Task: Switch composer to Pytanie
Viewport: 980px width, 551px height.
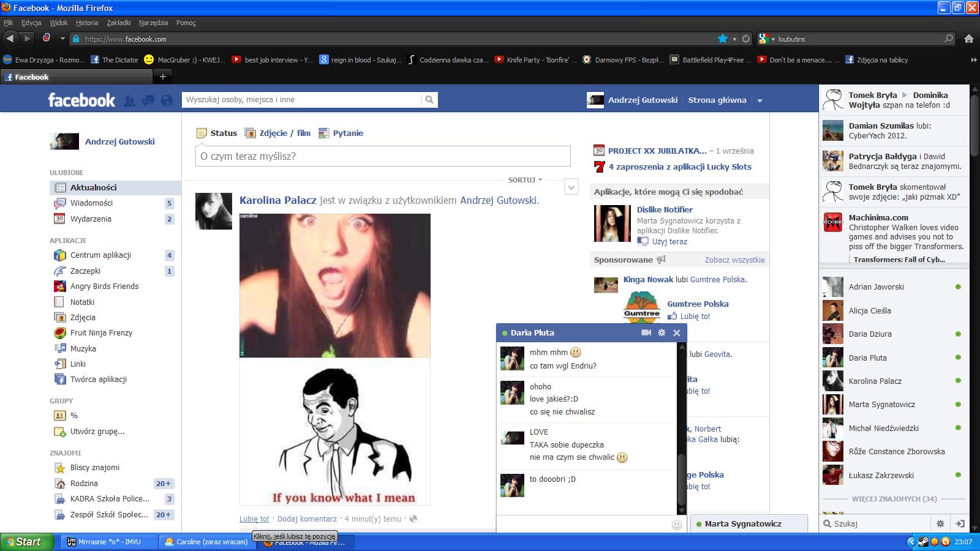Action: (x=342, y=133)
